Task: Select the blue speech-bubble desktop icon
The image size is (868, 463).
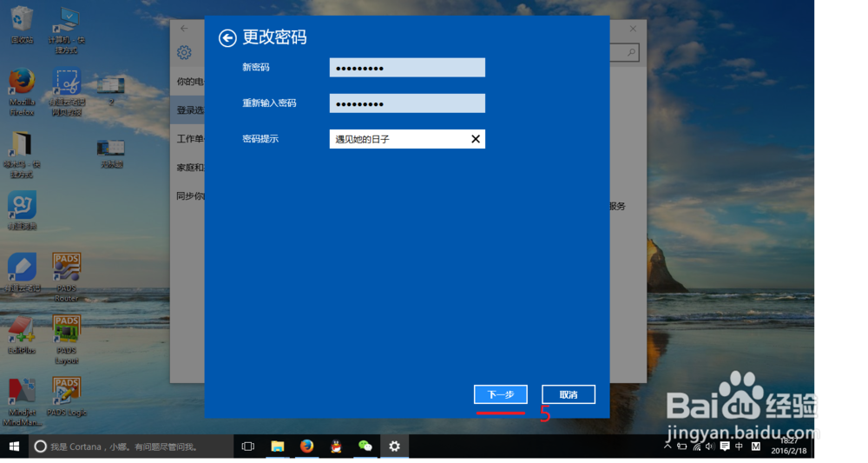Action: (x=22, y=210)
